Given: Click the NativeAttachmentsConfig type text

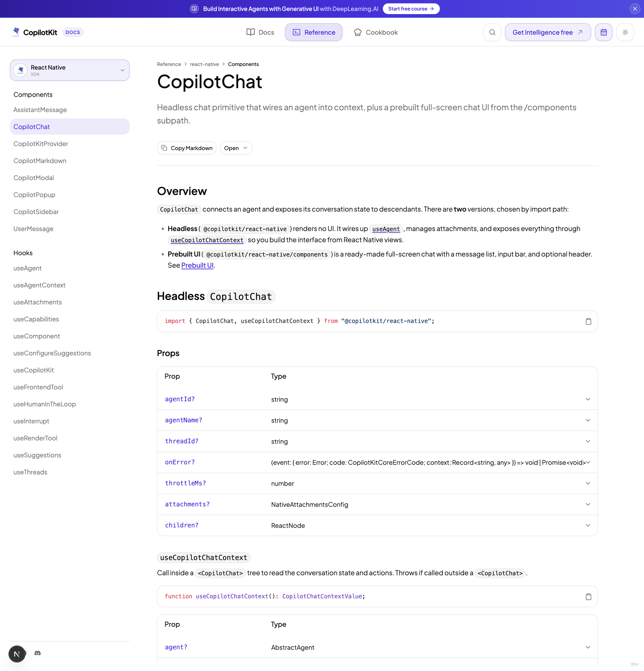Looking at the screenshot, I should tap(310, 505).
